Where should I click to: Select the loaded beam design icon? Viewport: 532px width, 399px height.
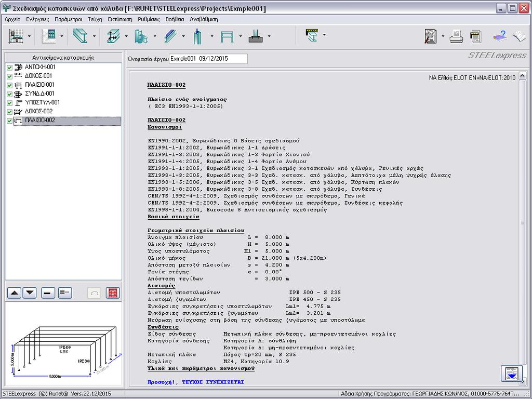(x=170, y=36)
